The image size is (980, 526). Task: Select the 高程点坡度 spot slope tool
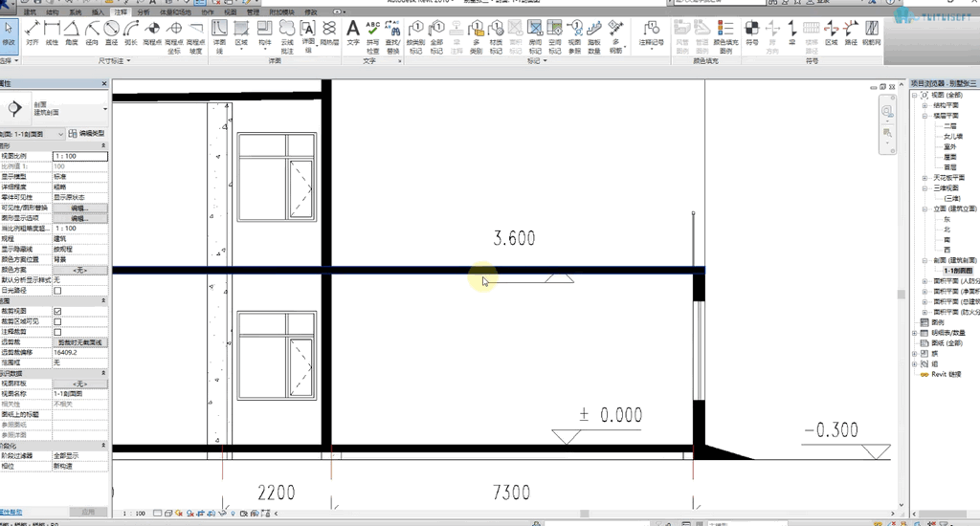(195, 37)
